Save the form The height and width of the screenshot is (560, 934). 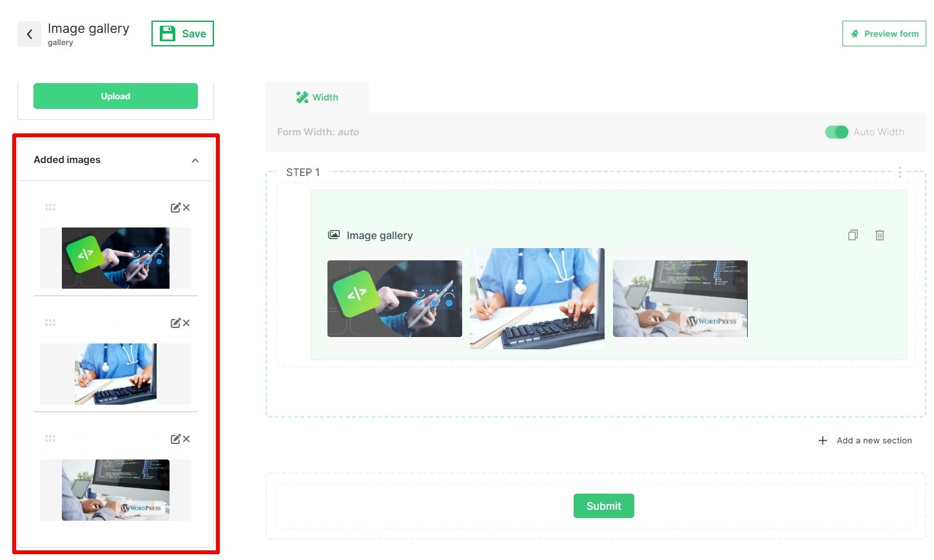[x=182, y=34]
